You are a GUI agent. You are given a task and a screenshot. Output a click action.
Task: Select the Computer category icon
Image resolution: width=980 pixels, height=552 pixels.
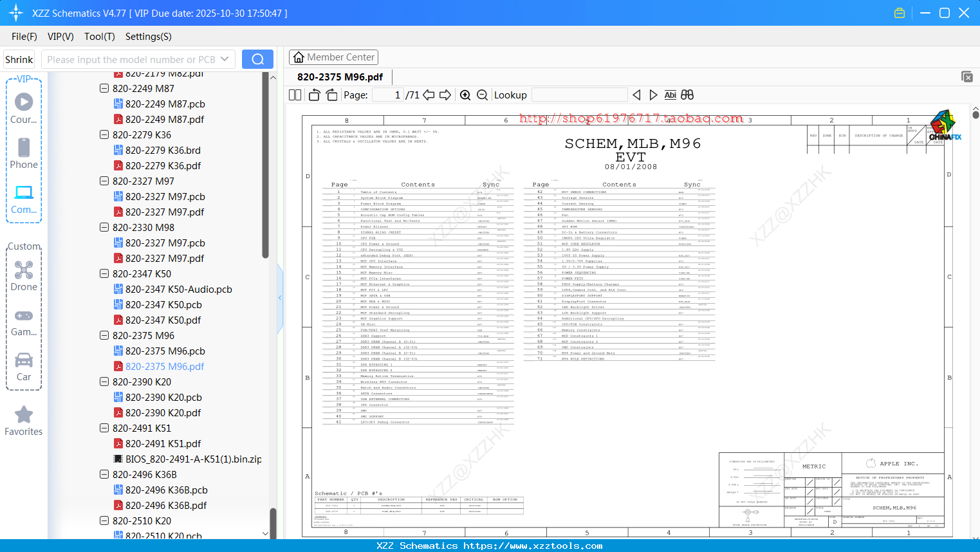tap(24, 199)
